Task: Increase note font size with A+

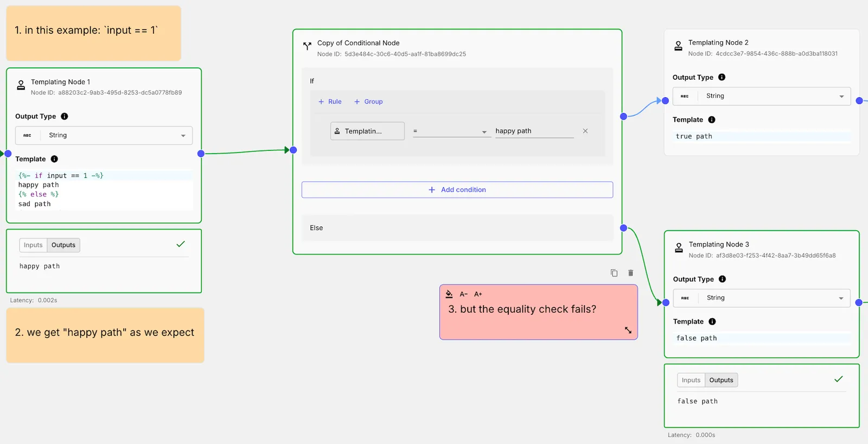Action: (x=478, y=294)
